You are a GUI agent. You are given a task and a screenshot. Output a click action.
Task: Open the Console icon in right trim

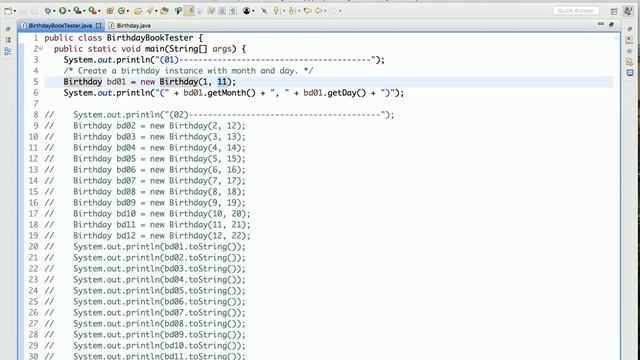[x=630, y=73]
